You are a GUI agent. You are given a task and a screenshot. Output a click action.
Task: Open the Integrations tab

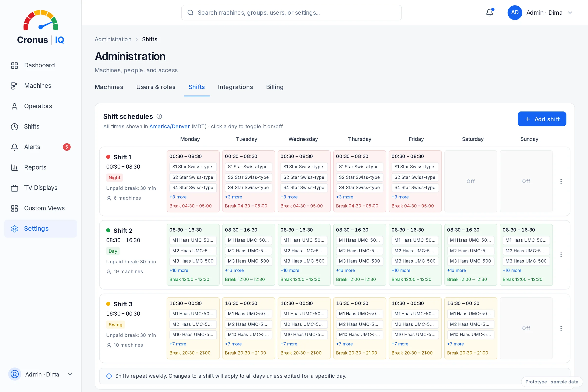(235, 87)
